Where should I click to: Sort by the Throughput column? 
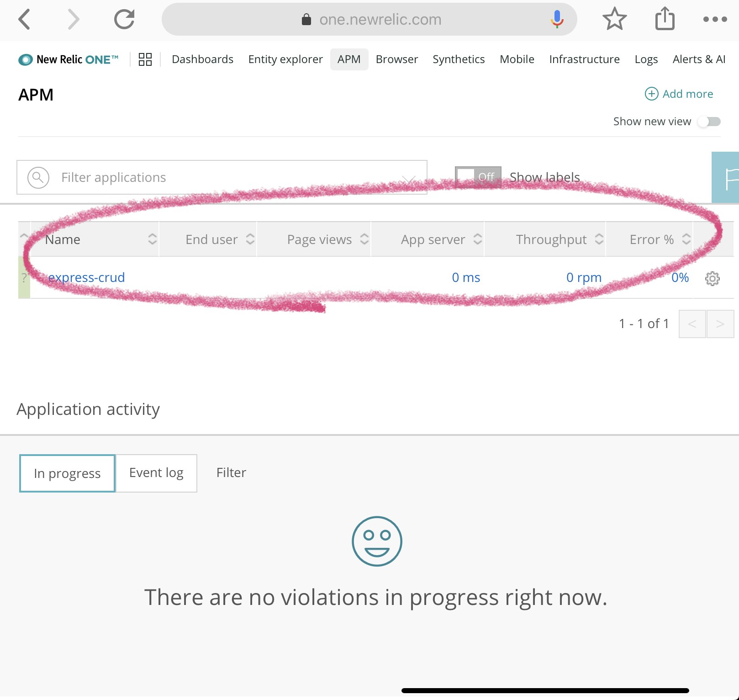pos(545,239)
